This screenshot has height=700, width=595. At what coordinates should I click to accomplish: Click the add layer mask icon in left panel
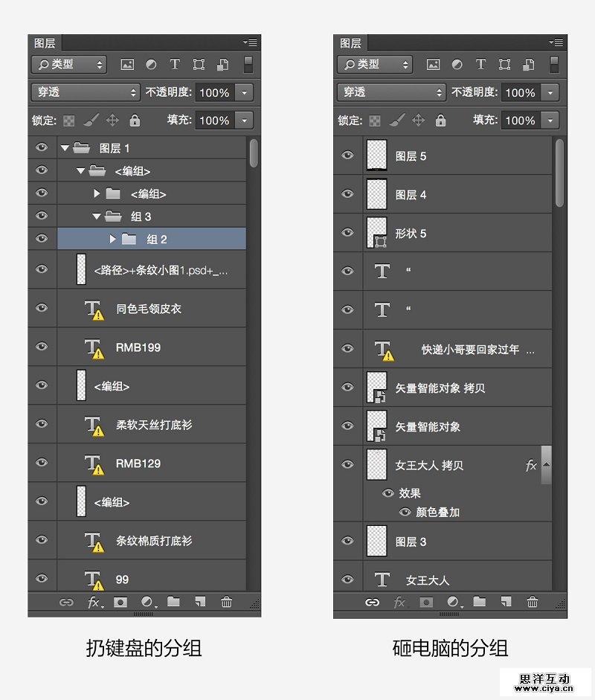tap(120, 603)
